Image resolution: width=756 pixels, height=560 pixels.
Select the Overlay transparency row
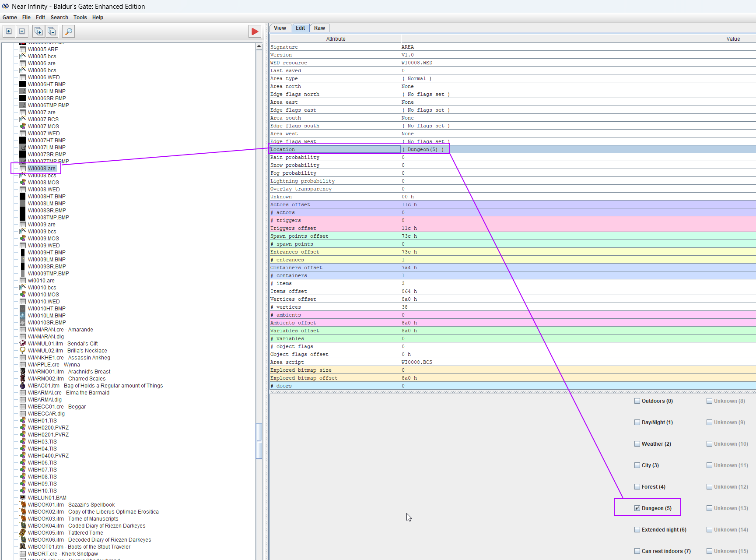pos(513,189)
